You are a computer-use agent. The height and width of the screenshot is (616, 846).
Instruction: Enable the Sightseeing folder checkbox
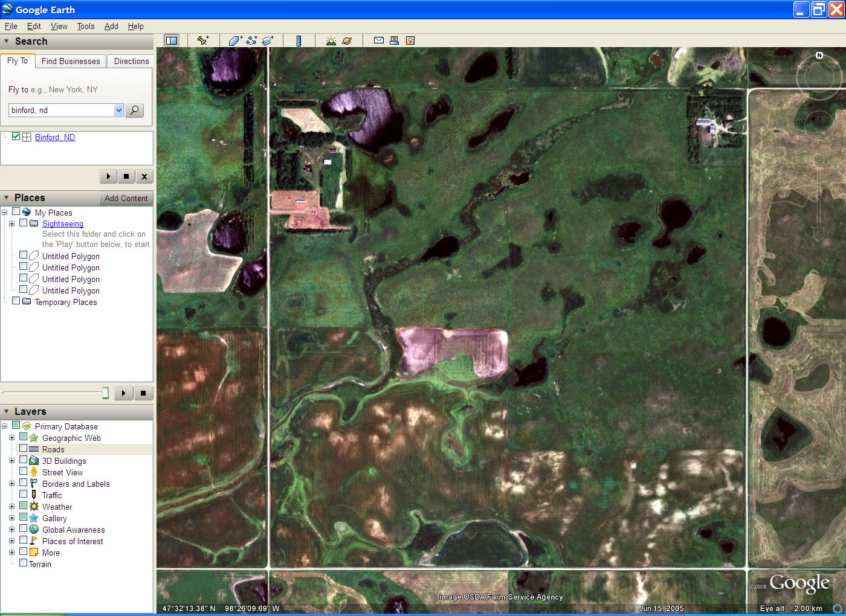[23, 223]
